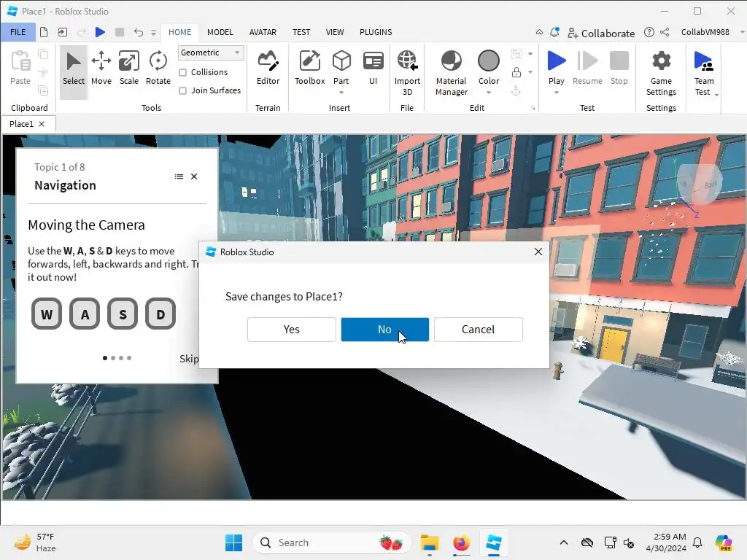The image size is (747, 560).
Task: Show hidden system tray icons
Action: pyautogui.click(x=564, y=542)
